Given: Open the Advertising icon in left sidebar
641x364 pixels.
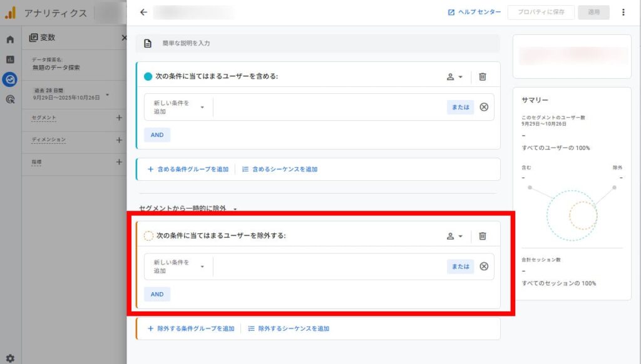Looking at the screenshot, I should click(x=10, y=99).
